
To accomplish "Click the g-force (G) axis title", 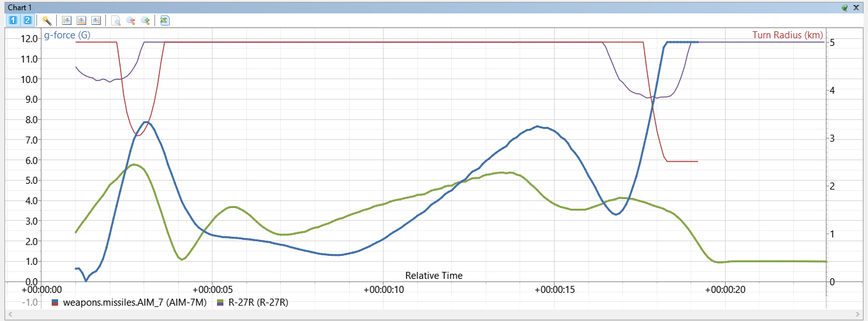I will pyautogui.click(x=67, y=35).
